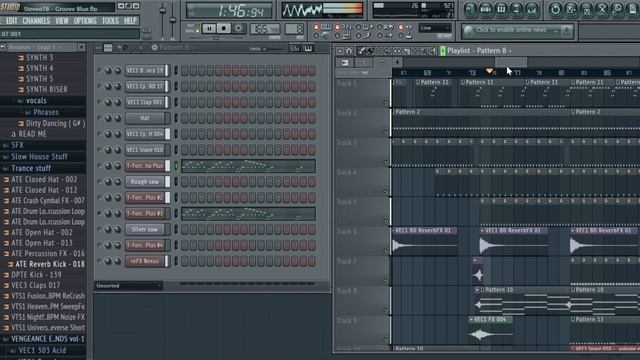Open the OPTIONS menu

(x=85, y=21)
